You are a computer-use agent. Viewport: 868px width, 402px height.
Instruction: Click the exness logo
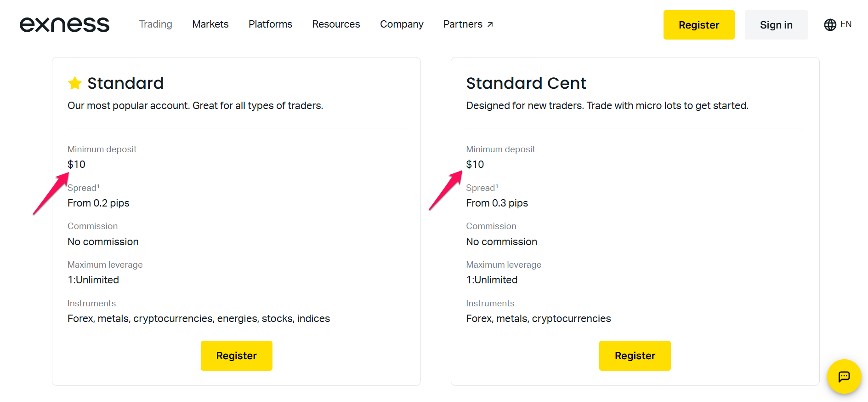pos(64,24)
